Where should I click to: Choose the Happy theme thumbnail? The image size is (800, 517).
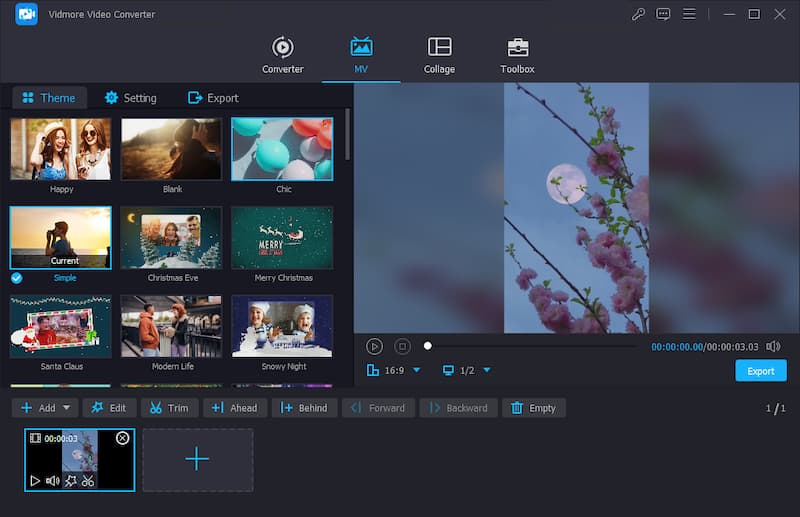pos(61,149)
